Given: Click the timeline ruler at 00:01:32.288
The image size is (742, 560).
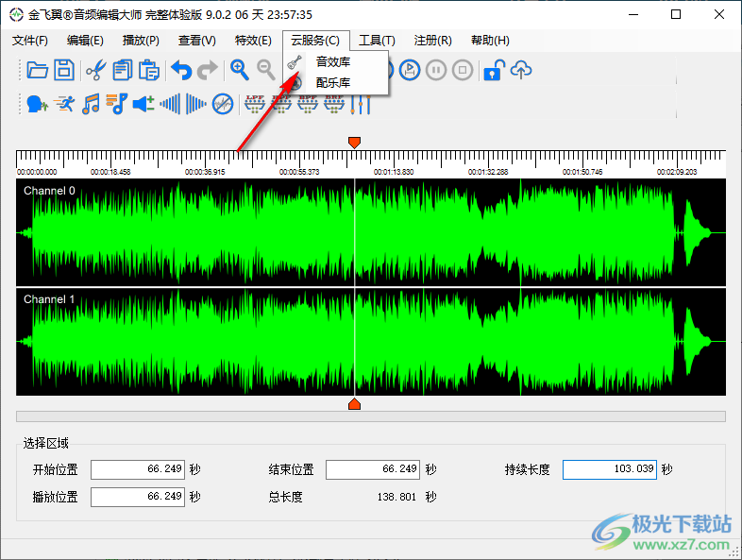Looking at the screenshot, I should click(x=488, y=172).
